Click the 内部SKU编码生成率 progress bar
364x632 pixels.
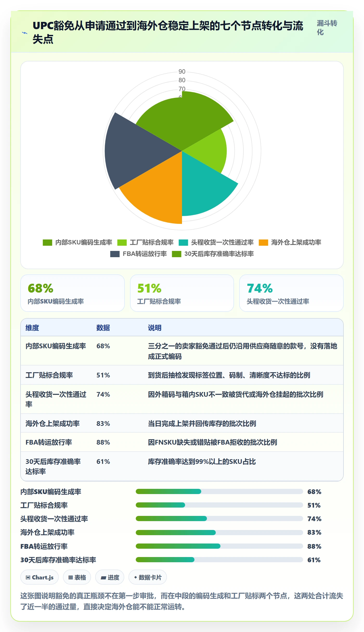(219, 491)
